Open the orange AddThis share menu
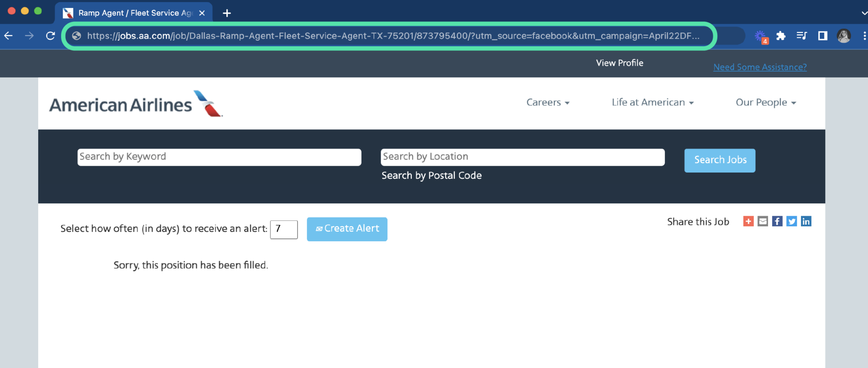This screenshot has width=868, height=368. (748, 221)
